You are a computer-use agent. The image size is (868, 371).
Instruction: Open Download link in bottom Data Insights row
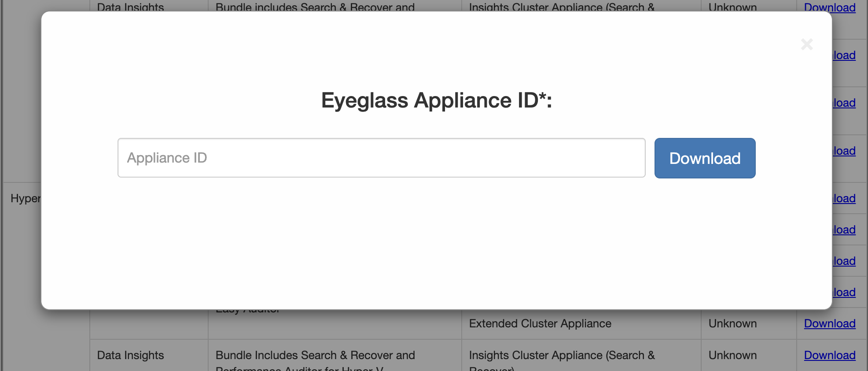(x=829, y=355)
